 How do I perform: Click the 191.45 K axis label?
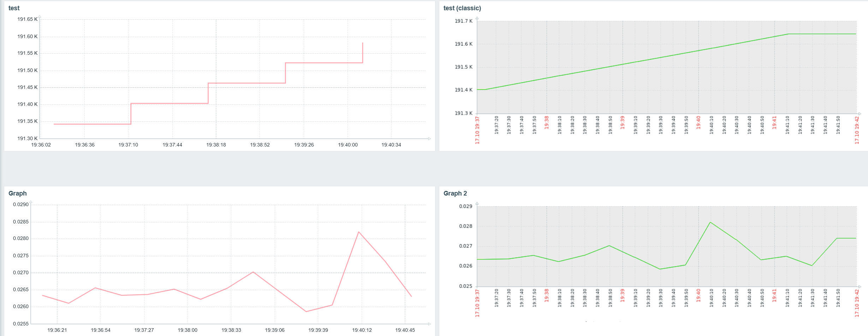pyautogui.click(x=27, y=87)
